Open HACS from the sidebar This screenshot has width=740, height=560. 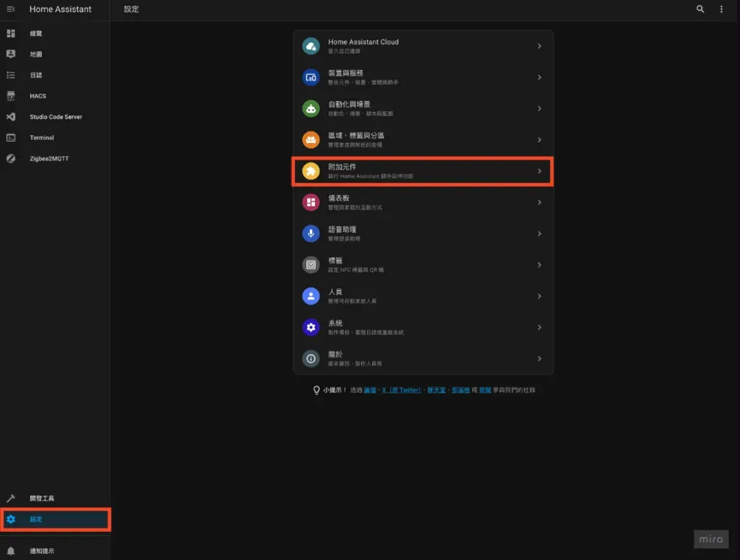[43, 95]
